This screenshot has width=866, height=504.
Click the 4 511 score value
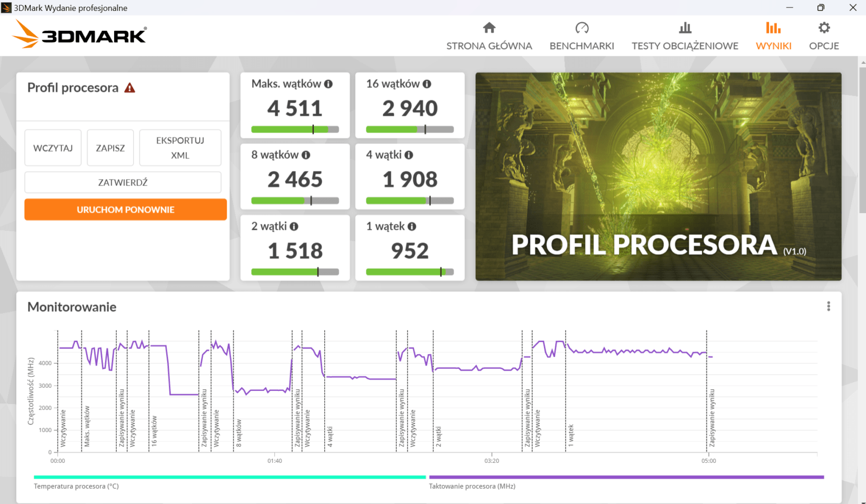tap(295, 109)
